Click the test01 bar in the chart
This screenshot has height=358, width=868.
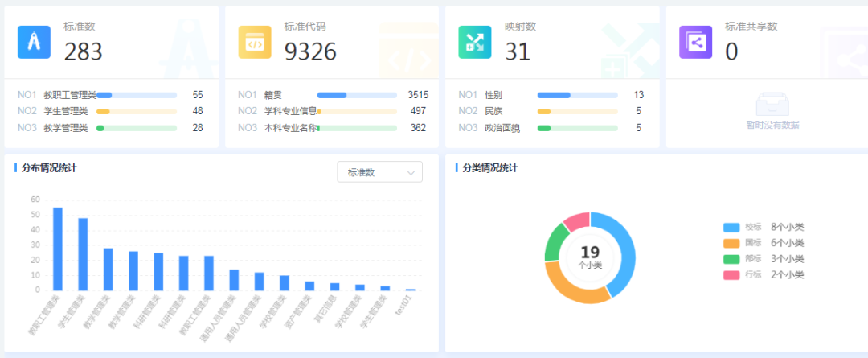tap(410, 289)
